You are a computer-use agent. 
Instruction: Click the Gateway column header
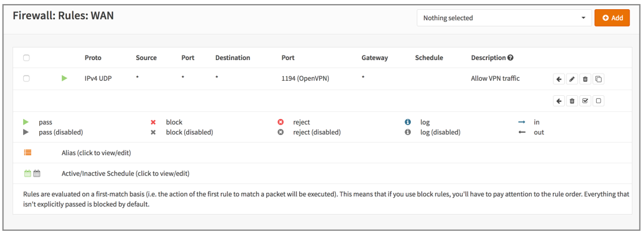pos(375,58)
